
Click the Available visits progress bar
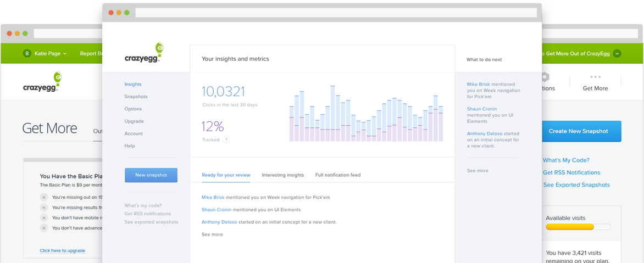[x=578, y=227]
